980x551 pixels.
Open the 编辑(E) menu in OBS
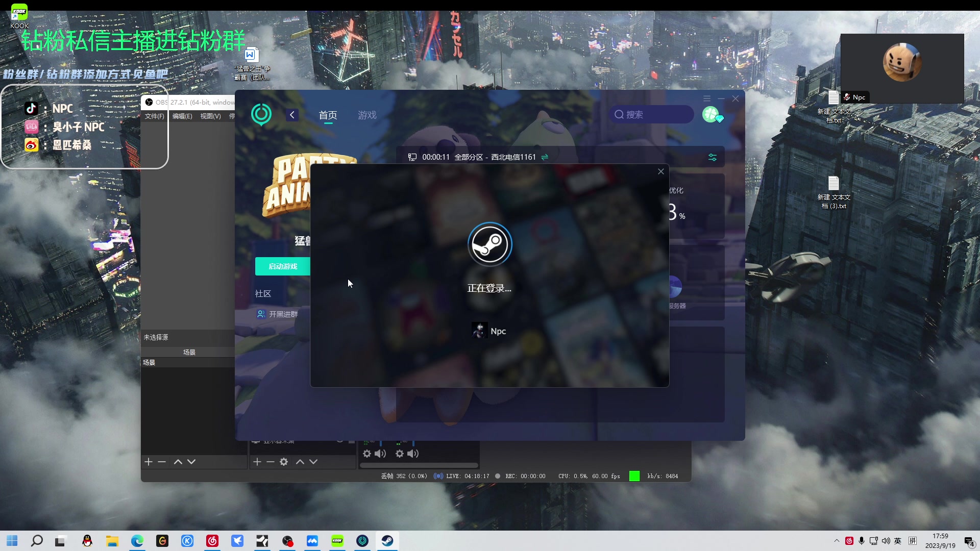coord(182,116)
